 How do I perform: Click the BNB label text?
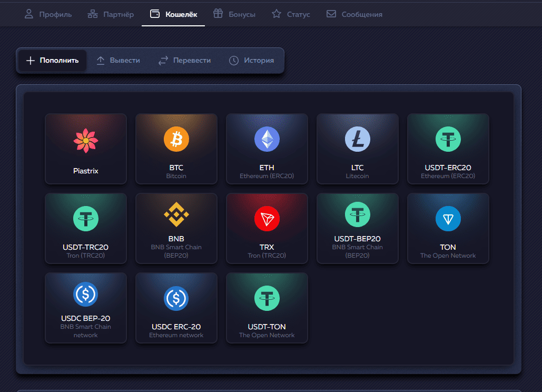pyautogui.click(x=176, y=239)
